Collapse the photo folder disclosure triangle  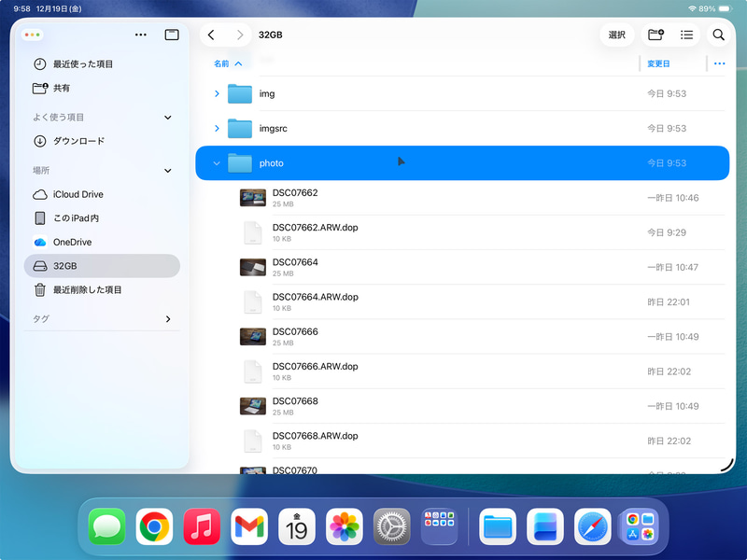[217, 162]
